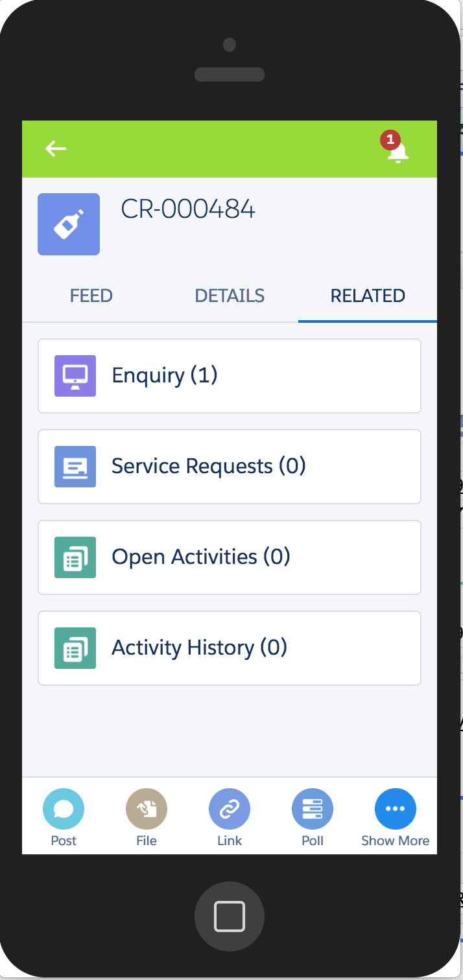Click the CR-000484 record bottle icon
Image resolution: width=463 pixels, height=980 pixels.
pos(69,224)
